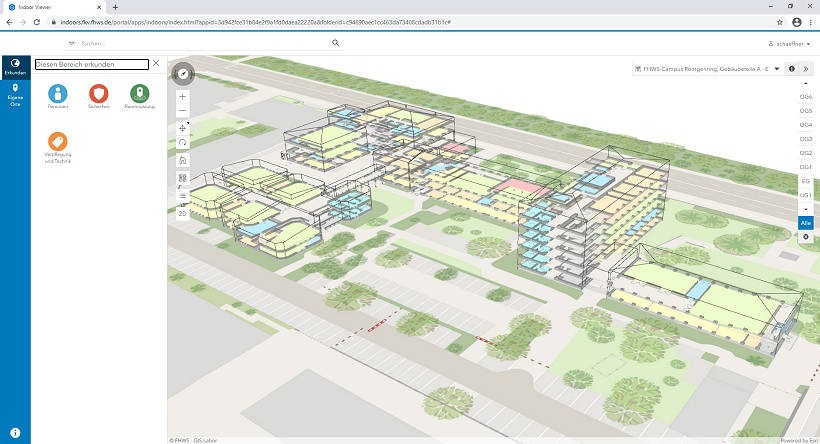The width and height of the screenshot is (820, 444).
Task: Close the explore panel with X
Action: point(156,64)
